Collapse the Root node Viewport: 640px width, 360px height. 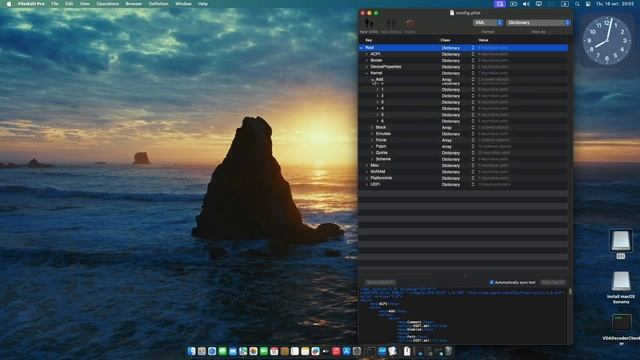[x=362, y=48]
